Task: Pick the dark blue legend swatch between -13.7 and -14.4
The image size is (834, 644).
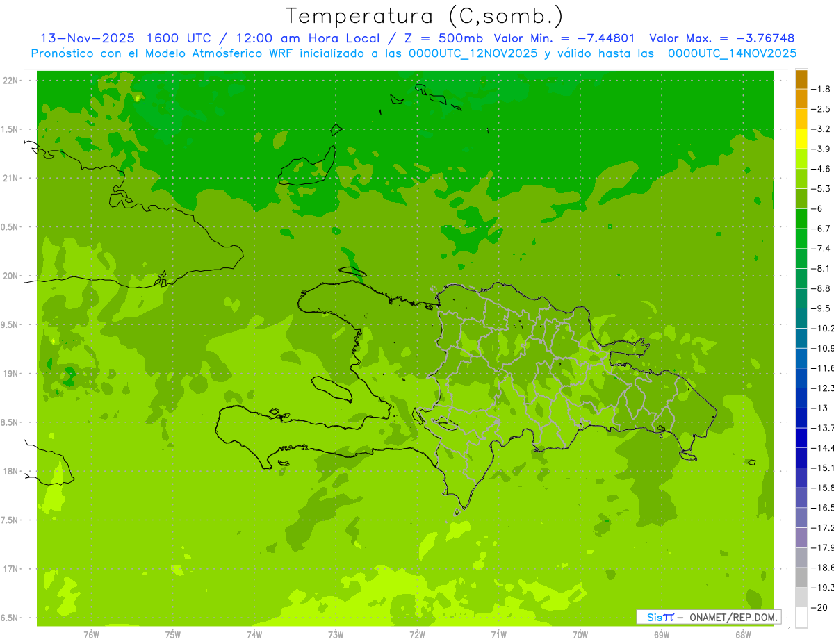Action: pos(802,438)
